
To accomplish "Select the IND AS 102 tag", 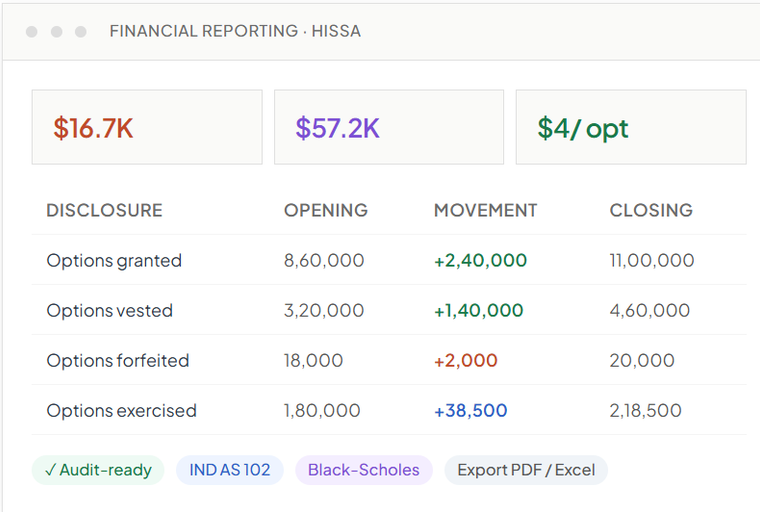I will pyautogui.click(x=230, y=470).
